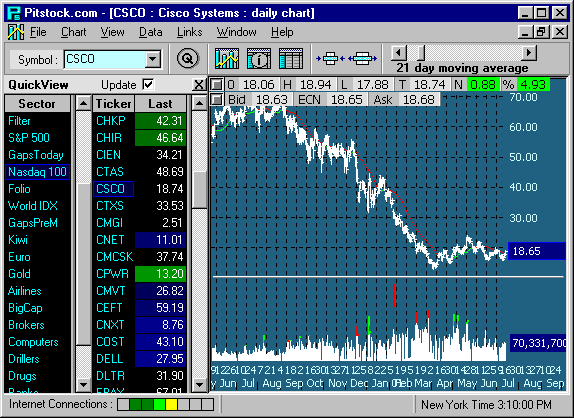This screenshot has width=574, height=418.
Task: Decrease moving average with left arrow
Action: [399, 53]
